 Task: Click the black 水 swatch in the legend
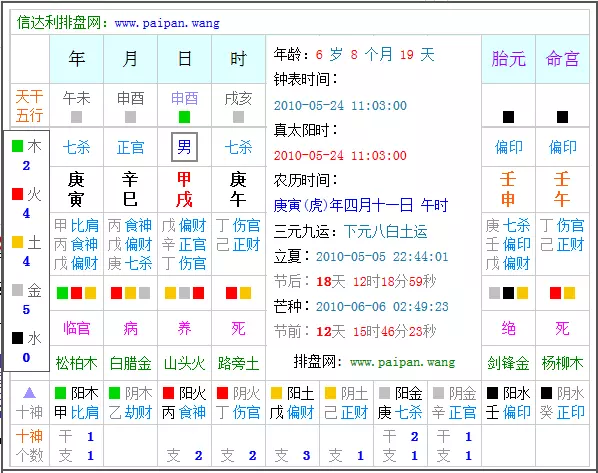pos(18,338)
